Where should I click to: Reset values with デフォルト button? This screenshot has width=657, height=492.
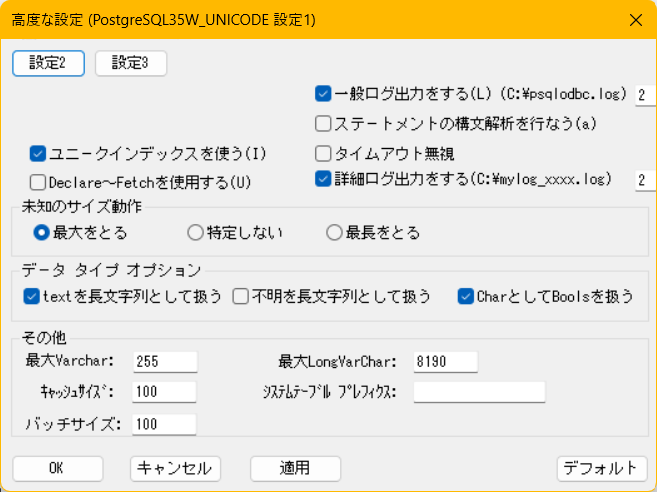pyautogui.click(x=602, y=469)
